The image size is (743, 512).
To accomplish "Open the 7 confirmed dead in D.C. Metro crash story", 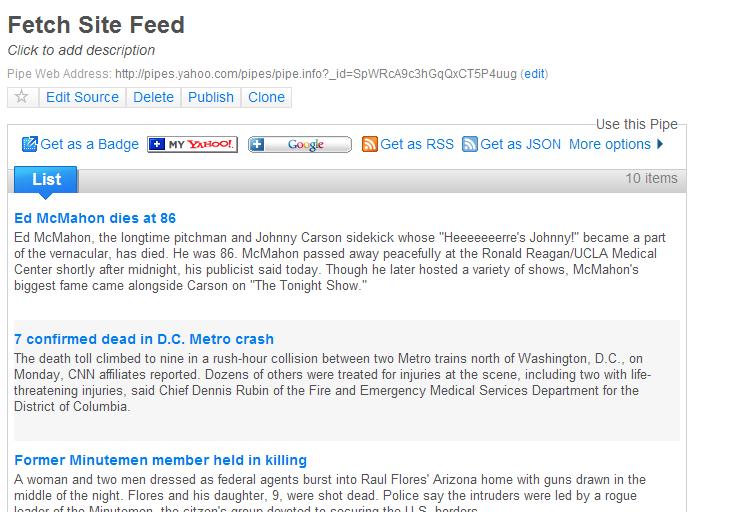I will [144, 339].
